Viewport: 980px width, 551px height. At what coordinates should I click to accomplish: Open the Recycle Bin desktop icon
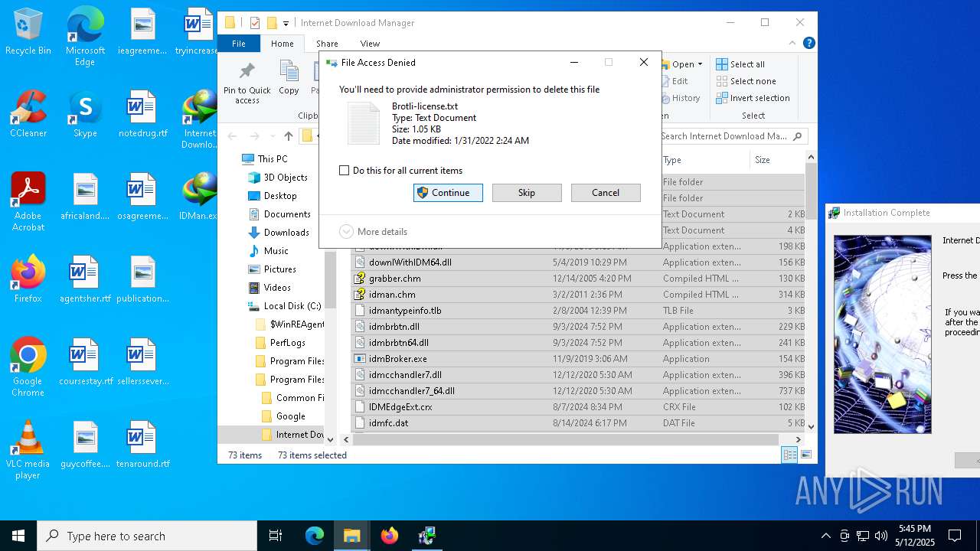pos(28,33)
